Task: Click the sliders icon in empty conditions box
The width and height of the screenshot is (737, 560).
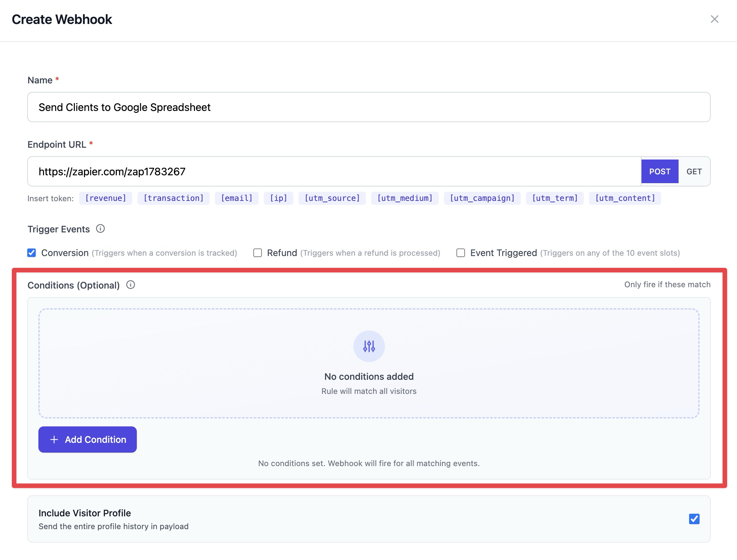Action: [x=369, y=346]
